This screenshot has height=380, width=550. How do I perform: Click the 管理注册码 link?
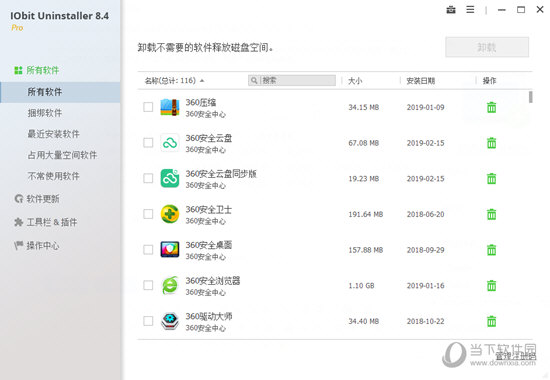tap(515, 356)
